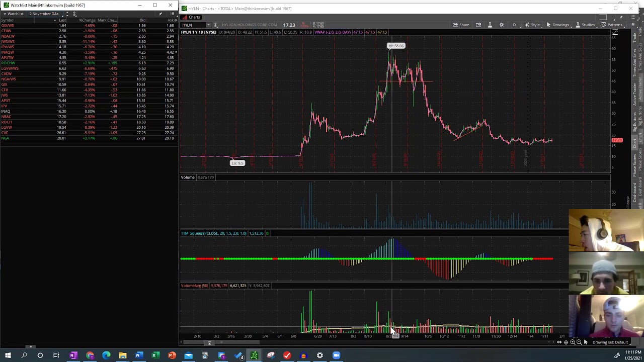This screenshot has width=644, height=362.
Task: Select the GIX/WS symbol in watchlist
Action: tap(8, 26)
